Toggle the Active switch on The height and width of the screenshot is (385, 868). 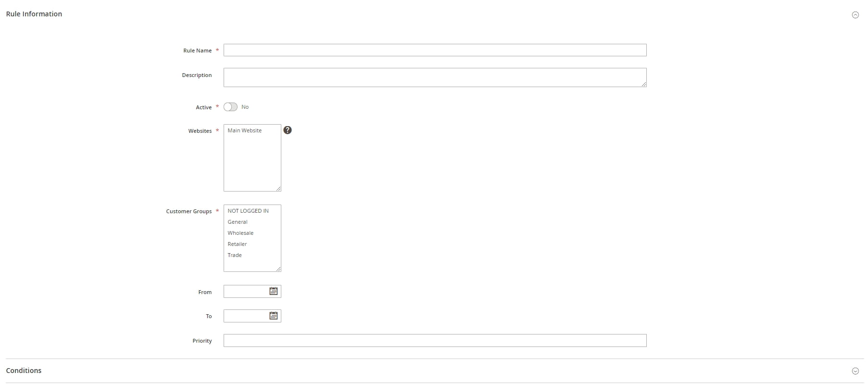click(x=230, y=107)
